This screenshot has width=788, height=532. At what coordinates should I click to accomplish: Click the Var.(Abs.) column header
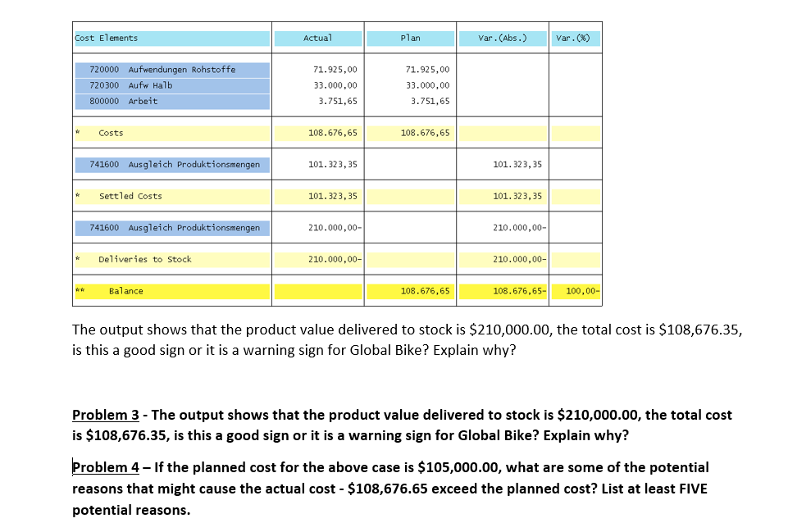click(503, 39)
